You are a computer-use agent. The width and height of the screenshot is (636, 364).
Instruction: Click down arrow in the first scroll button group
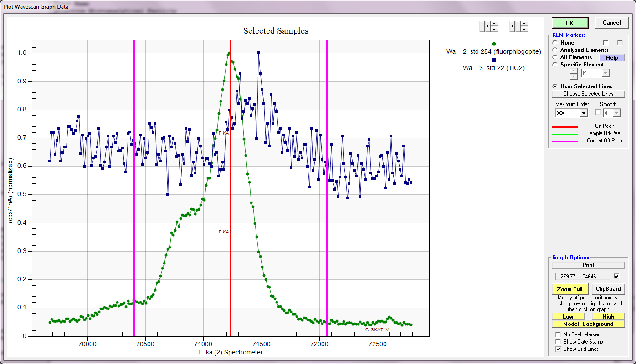[x=494, y=29]
